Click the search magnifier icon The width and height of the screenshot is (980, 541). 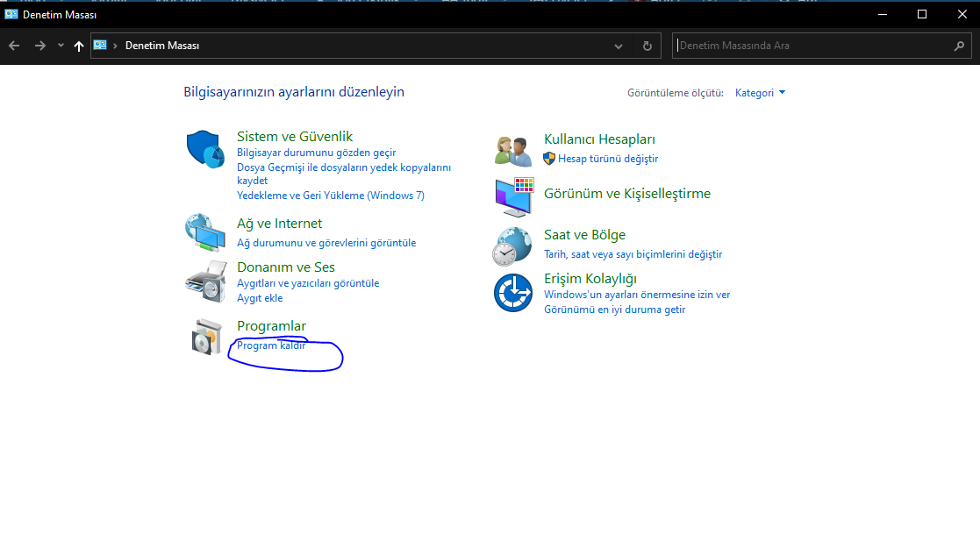pyautogui.click(x=959, y=46)
